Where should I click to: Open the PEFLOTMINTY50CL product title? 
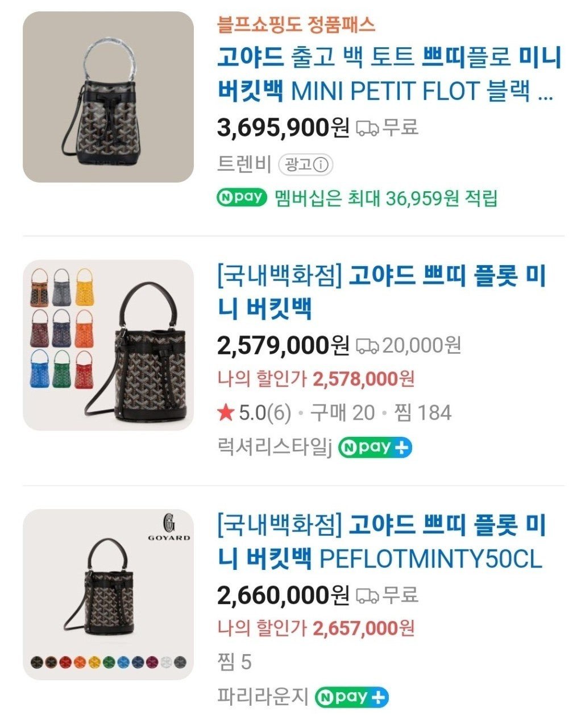coord(381,541)
